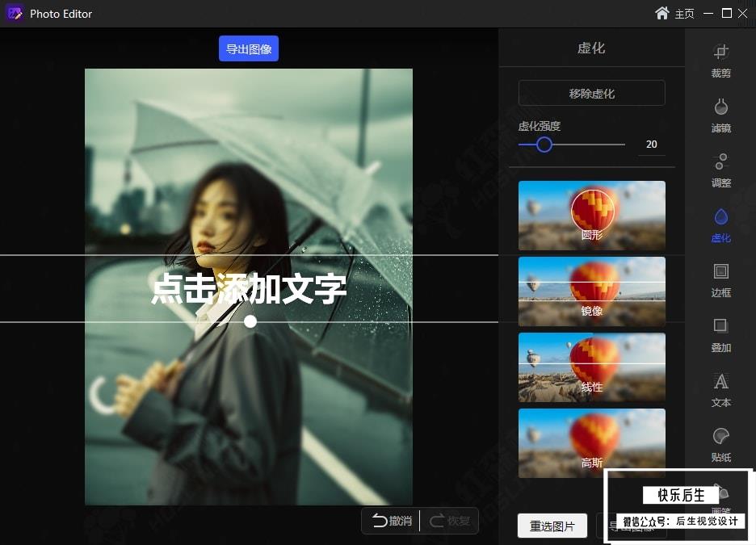Open the 贴纸 sticker tool
The image size is (756, 545).
coord(720,445)
